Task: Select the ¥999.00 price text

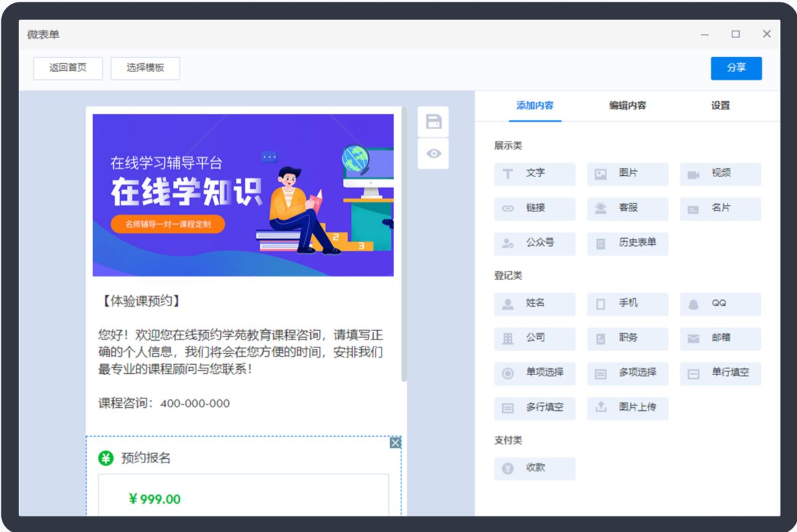Action: (x=154, y=499)
